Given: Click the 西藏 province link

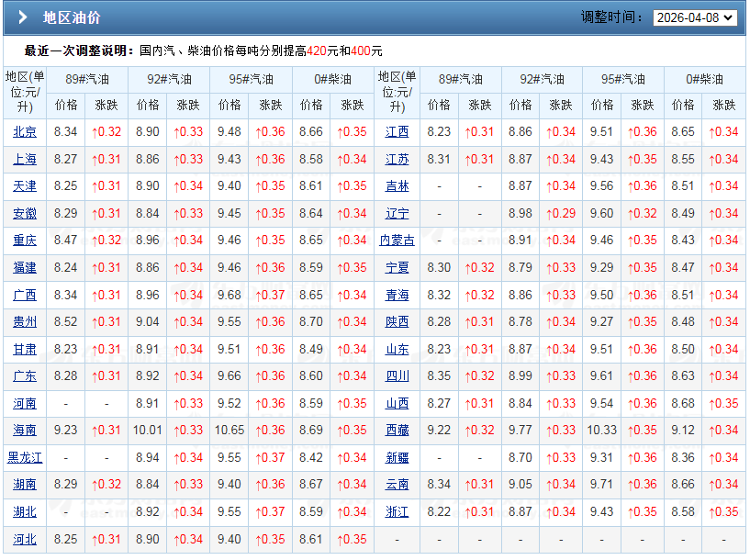Looking at the screenshot, I should coord(397,431).
